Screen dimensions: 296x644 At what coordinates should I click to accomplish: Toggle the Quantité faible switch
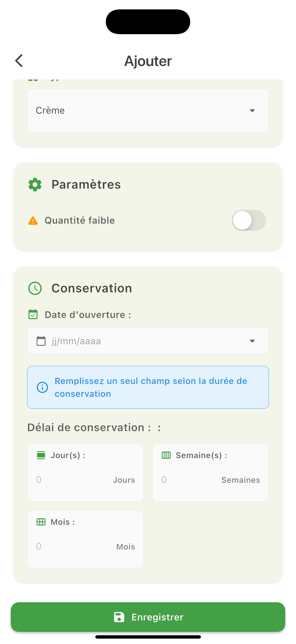[249, 220]
